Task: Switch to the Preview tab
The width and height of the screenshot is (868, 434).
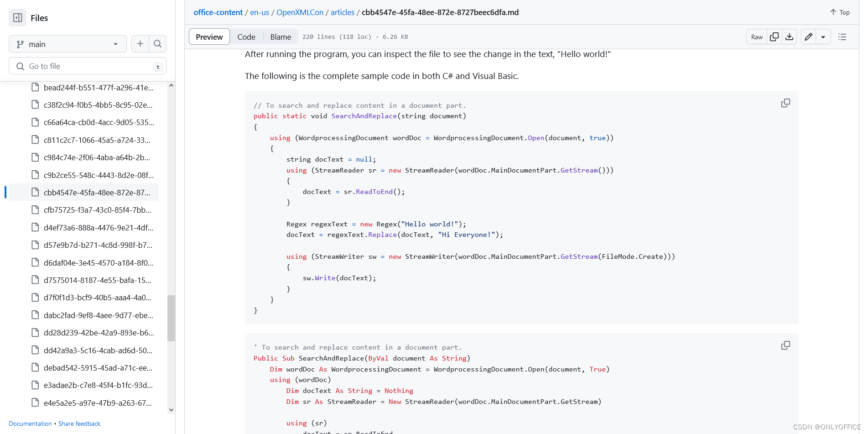Action: pyautogui.click(x=209, y=37)
